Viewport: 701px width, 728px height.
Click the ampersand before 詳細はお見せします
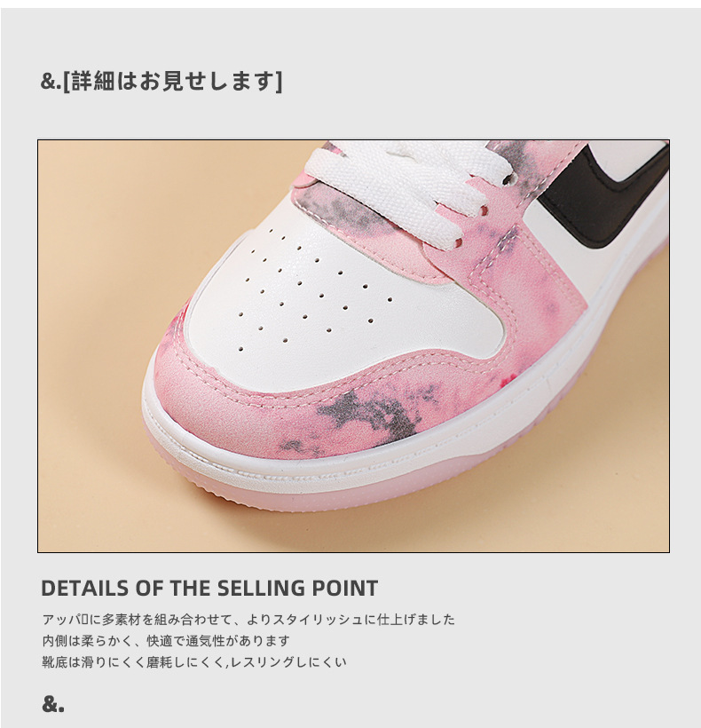pos(48,82)
